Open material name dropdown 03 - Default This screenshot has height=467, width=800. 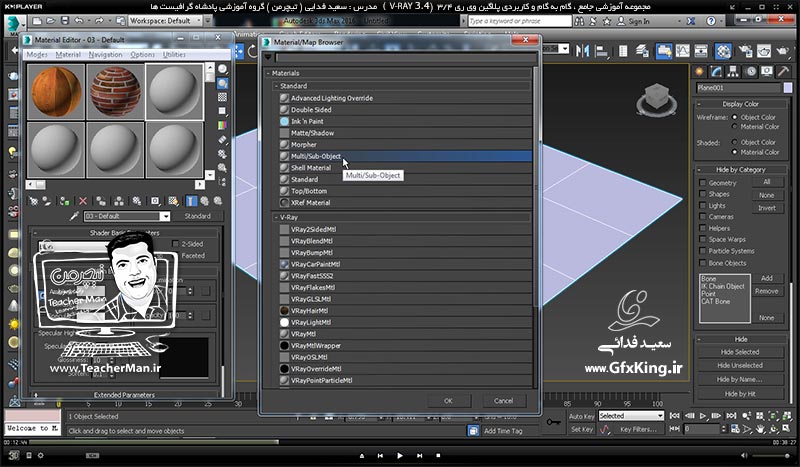click(x=165, y=216)
